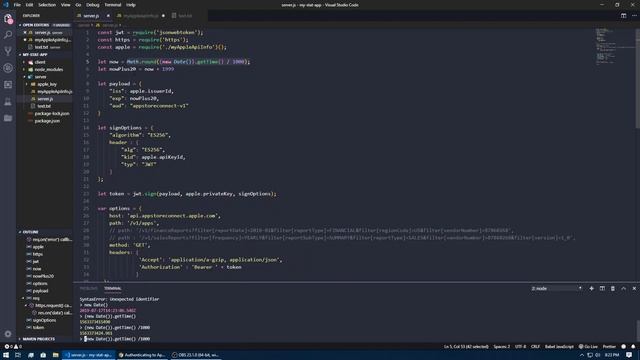The height and width of the screenshot is (360, 640).
Task: Click the split editor icon
Action: tap(623, 16)
